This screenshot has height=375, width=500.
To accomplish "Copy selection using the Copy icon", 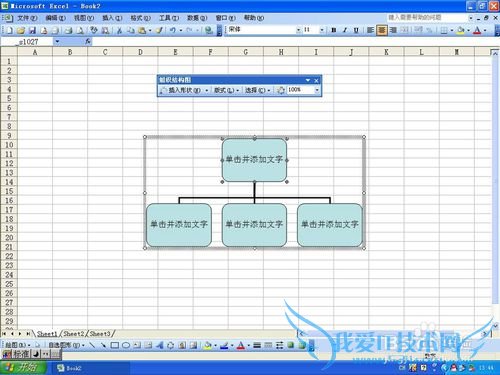I will pyautogui.click(x=131, y=30).
